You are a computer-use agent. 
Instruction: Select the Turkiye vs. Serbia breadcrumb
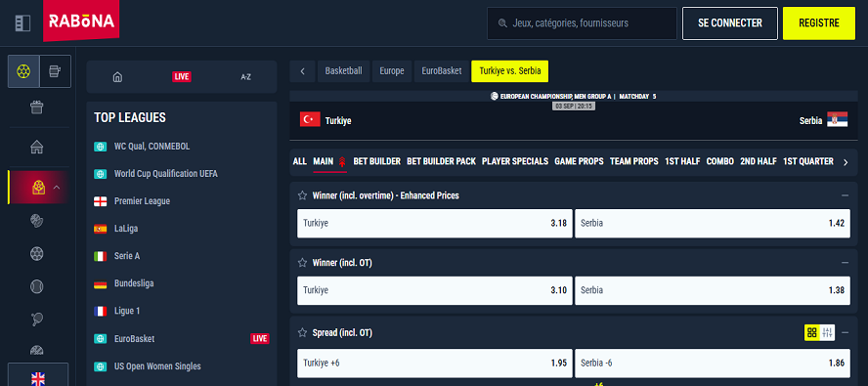pyautogui.click(x=510, y=71)
